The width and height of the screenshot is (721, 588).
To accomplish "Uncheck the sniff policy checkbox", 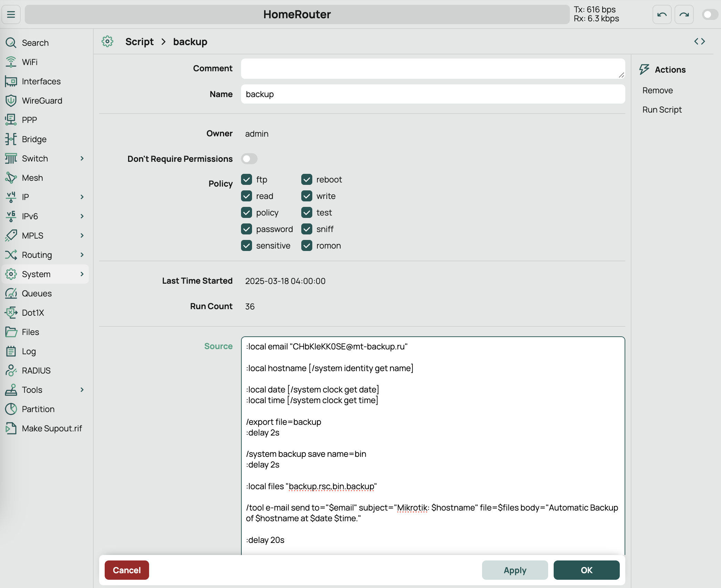I will click(307, 229).
